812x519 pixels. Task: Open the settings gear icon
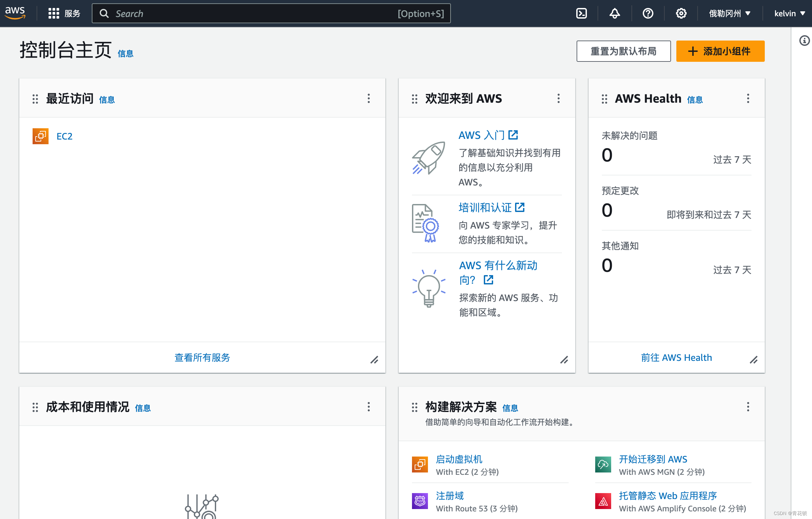(x=681, y=14)
